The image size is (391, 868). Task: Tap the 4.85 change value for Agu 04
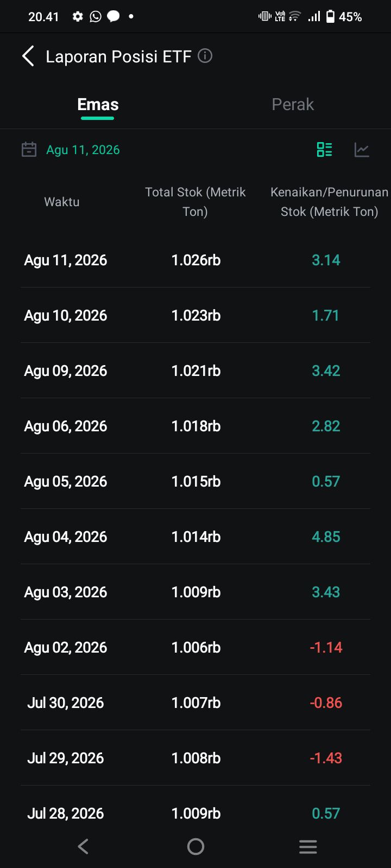[x=326, y=537]
